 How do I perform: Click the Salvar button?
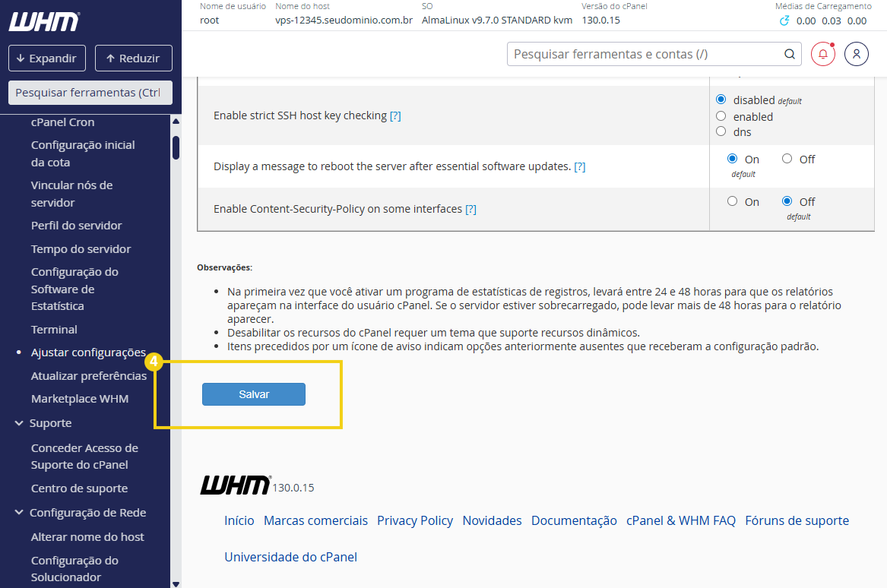(253, 394)
